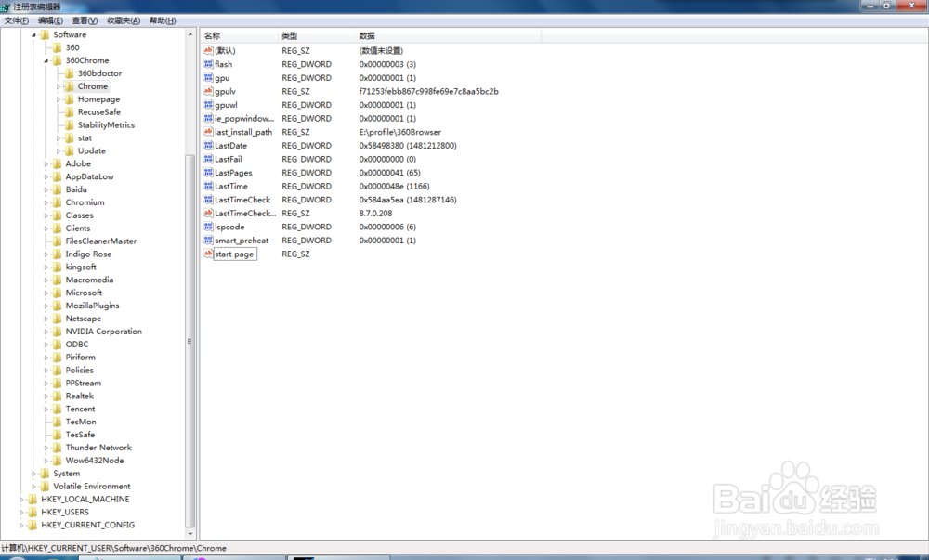Click the Registry Editor title bar icon
Screen dimensions: 929x560
click(x=6, y=7)
